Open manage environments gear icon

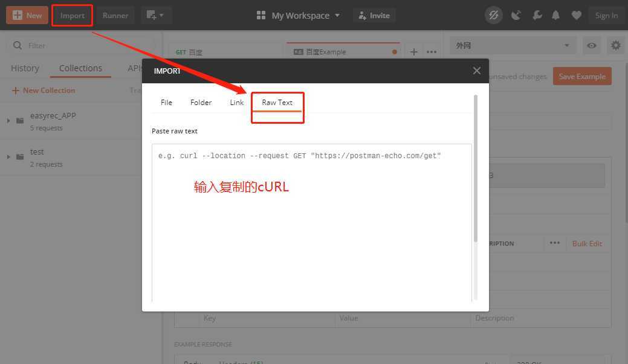[x=616, y=46]
